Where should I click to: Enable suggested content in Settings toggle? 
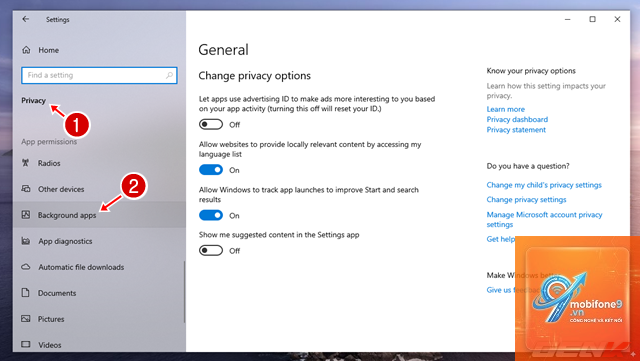[x=211, y=250]
